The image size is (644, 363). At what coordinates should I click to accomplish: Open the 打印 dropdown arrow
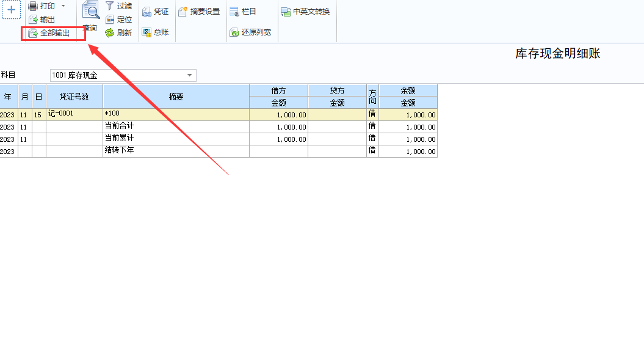pos(63,6)
